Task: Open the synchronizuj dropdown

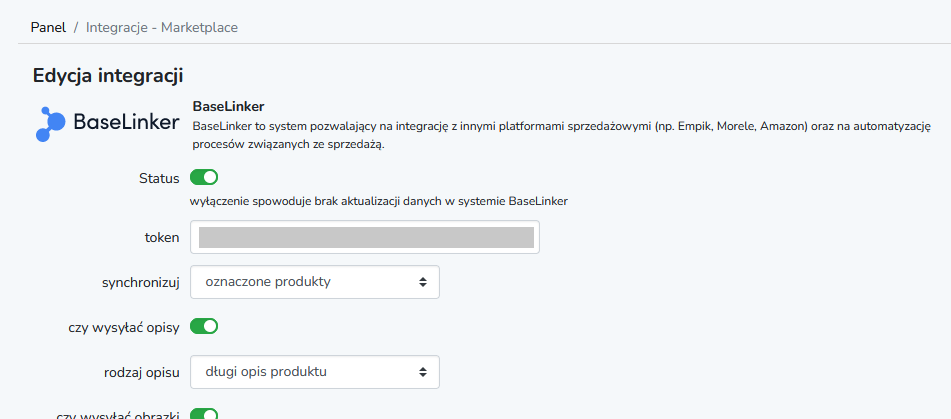Action: tap(315, 282)
